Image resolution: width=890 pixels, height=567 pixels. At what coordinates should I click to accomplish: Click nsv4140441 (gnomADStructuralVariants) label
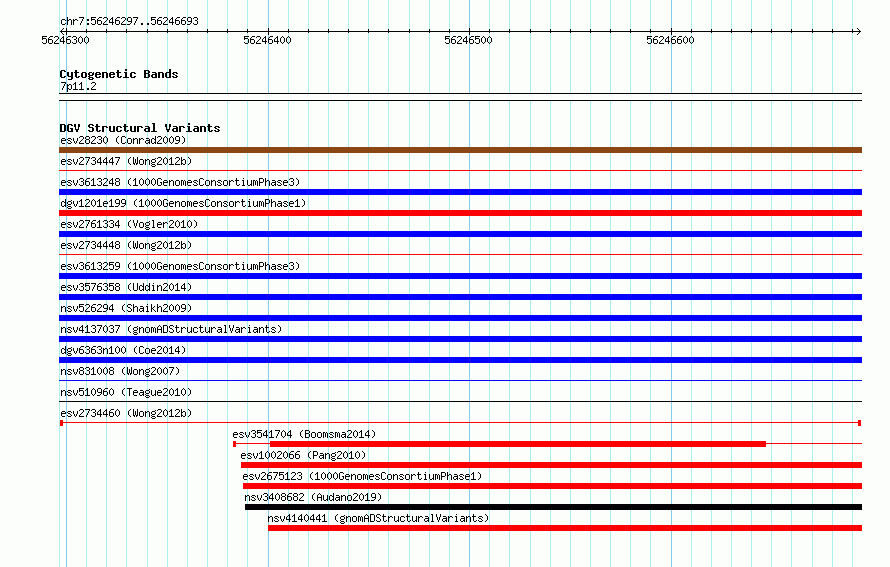378,518
